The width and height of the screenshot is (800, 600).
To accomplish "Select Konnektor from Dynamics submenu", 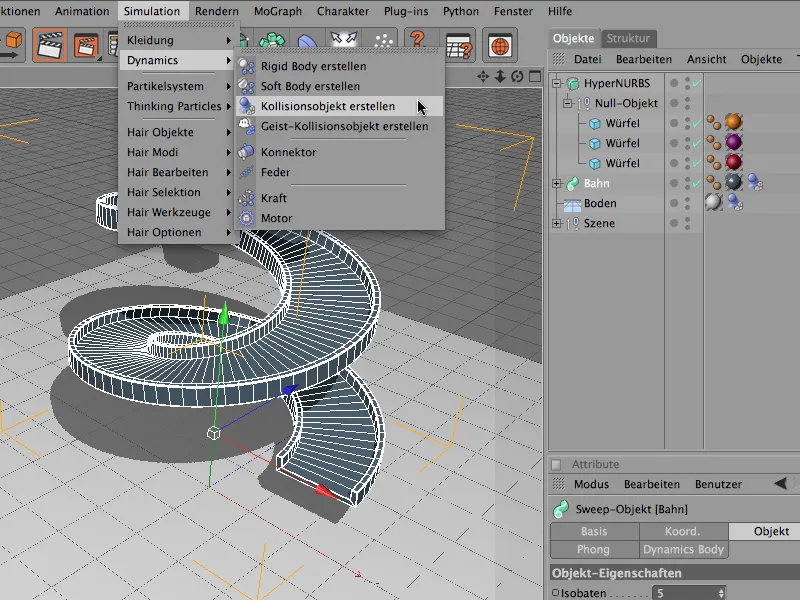I will click(x=339, y=152).
